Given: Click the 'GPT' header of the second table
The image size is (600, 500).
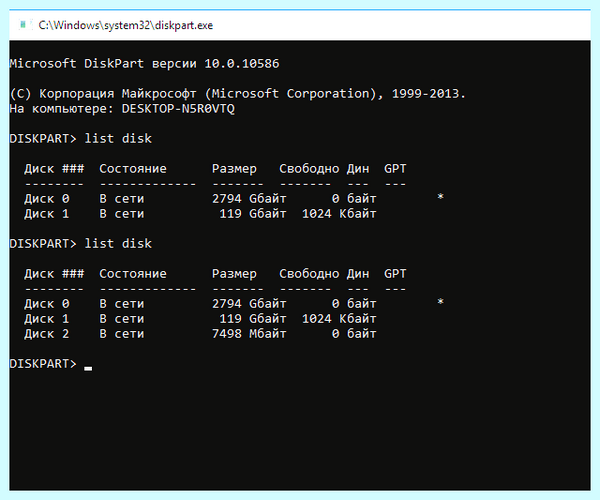Looking at the screenshot, I should click(395, 274).
